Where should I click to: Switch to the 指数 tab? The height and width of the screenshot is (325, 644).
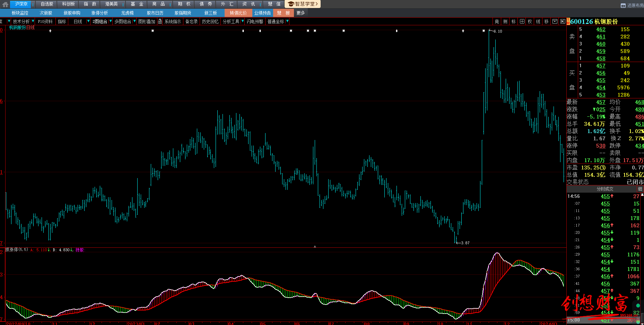coord(90,4)
